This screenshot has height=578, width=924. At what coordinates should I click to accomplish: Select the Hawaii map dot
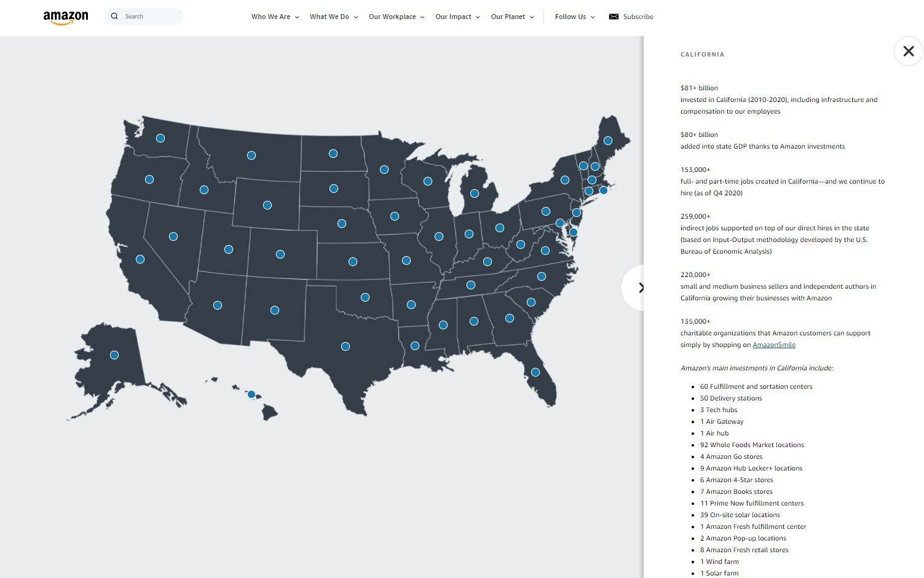pyautogui.click(x=251, y=394)
